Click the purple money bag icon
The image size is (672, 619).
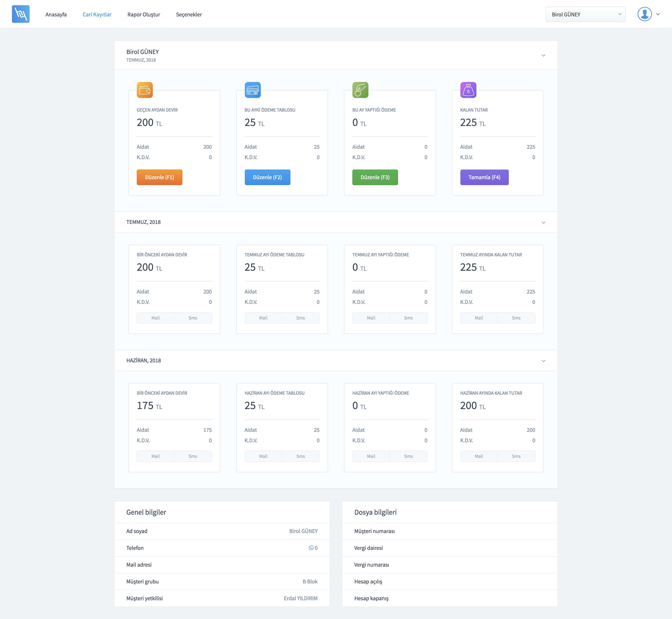[468, 90]
